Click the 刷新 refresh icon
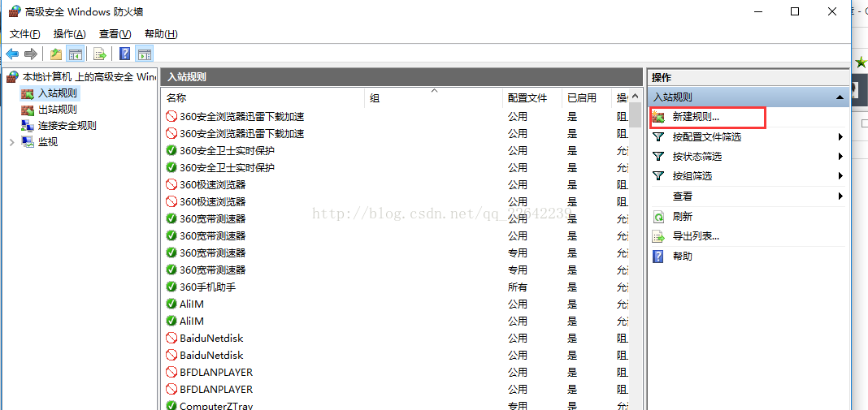 tap(658, 216)
